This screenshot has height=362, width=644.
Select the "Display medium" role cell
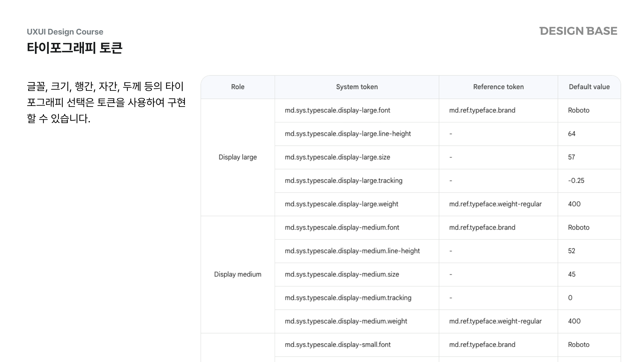click(x=238, y=274)
